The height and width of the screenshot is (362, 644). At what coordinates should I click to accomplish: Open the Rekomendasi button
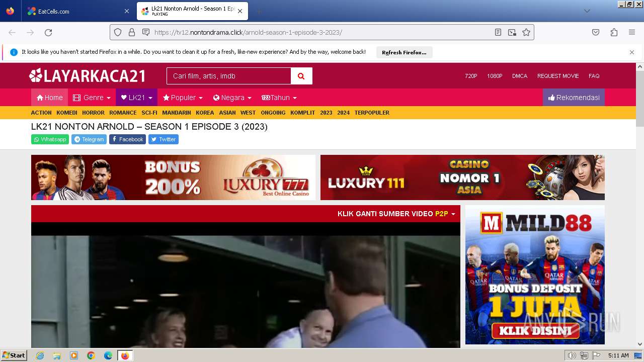(574, 98)
